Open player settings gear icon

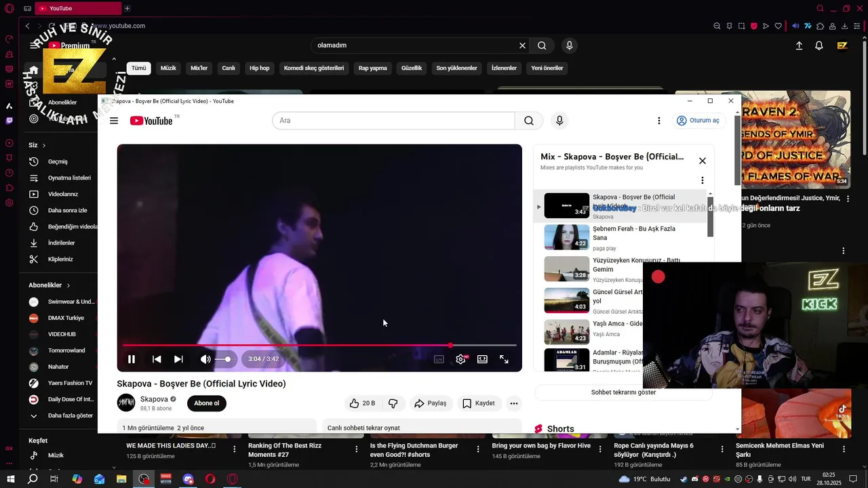pos(461,359)
